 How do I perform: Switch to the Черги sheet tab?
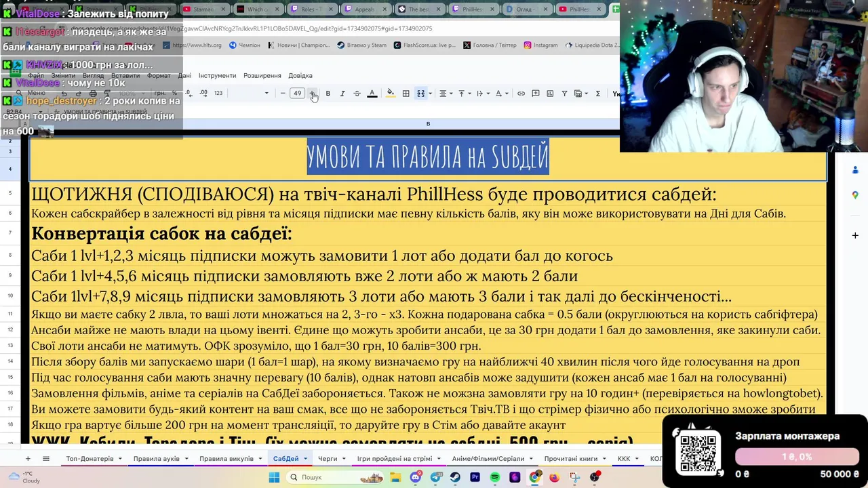(x=328, y=459)
